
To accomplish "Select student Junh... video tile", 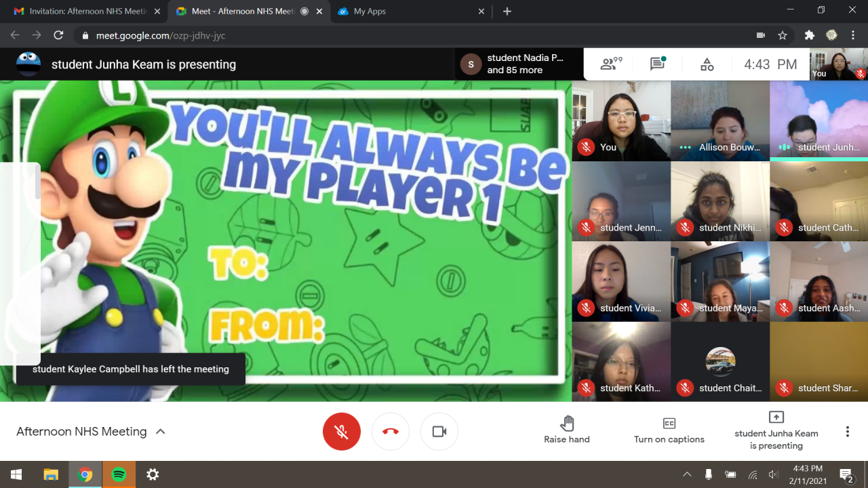I will coord(819,121).
